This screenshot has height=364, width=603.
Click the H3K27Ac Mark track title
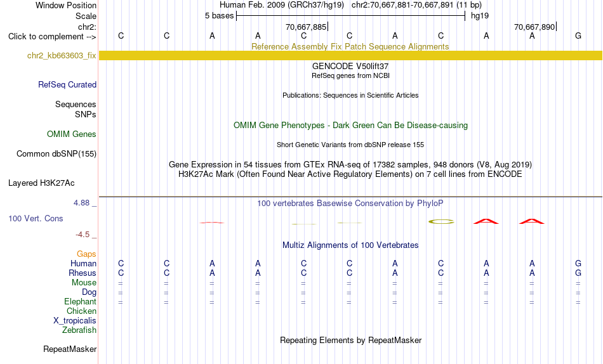point(350,174)
